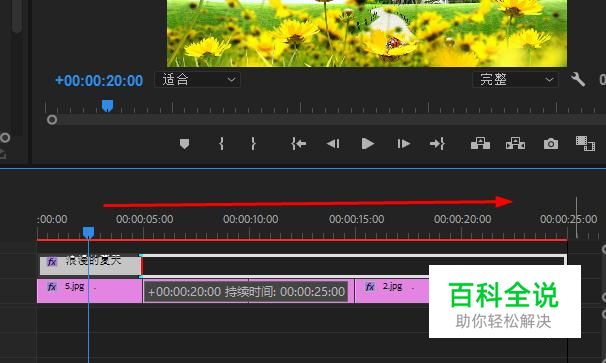The image size is (606, 363).
Task: Open the 完整 playback resolution dropdown
Action: click(515, 80)
